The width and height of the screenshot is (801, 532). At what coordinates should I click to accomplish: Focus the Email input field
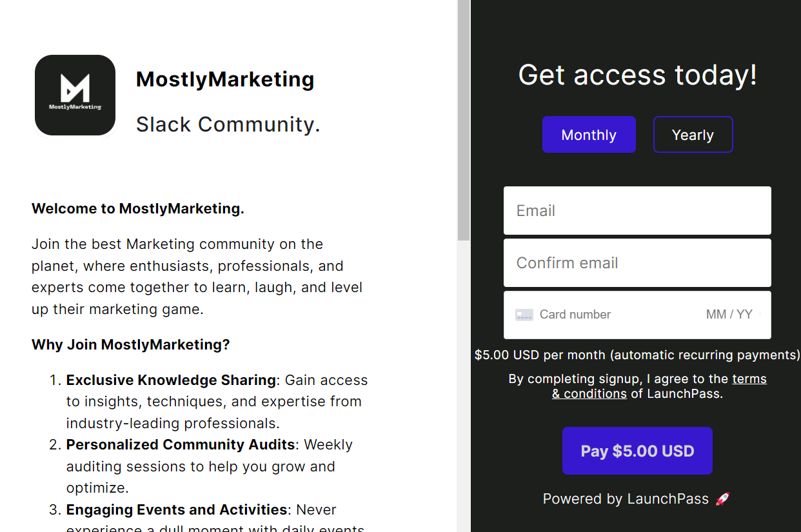(637, 211)
